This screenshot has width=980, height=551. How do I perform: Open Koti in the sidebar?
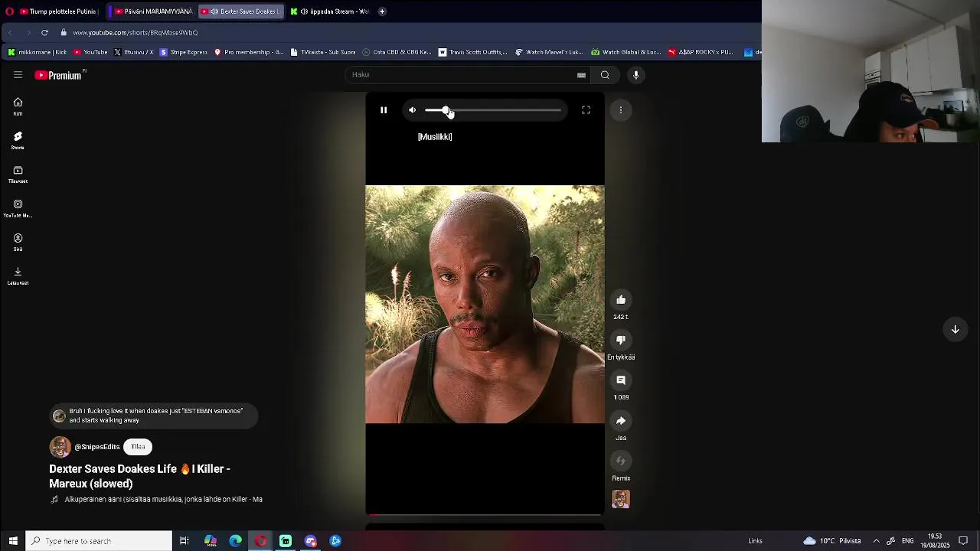pos(18,106)
